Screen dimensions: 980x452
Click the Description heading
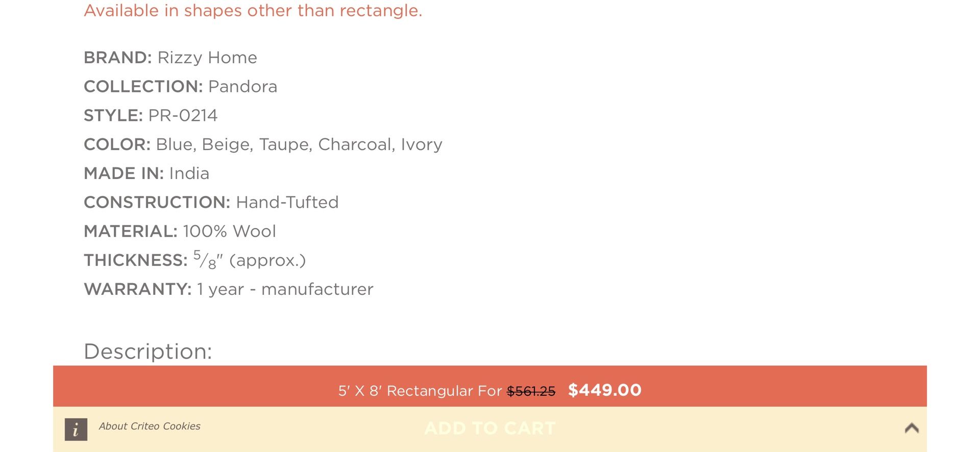(x=148, y=351)
